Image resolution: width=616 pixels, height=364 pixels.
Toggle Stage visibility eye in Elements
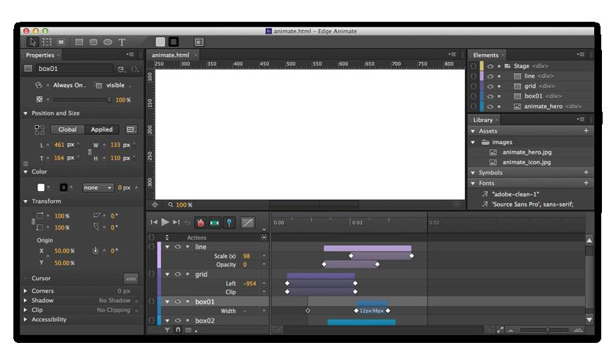tap(490, 66)
